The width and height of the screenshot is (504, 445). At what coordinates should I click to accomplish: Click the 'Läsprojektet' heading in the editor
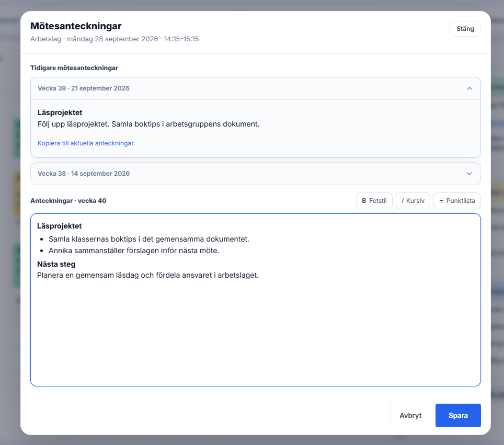point(60,226)
